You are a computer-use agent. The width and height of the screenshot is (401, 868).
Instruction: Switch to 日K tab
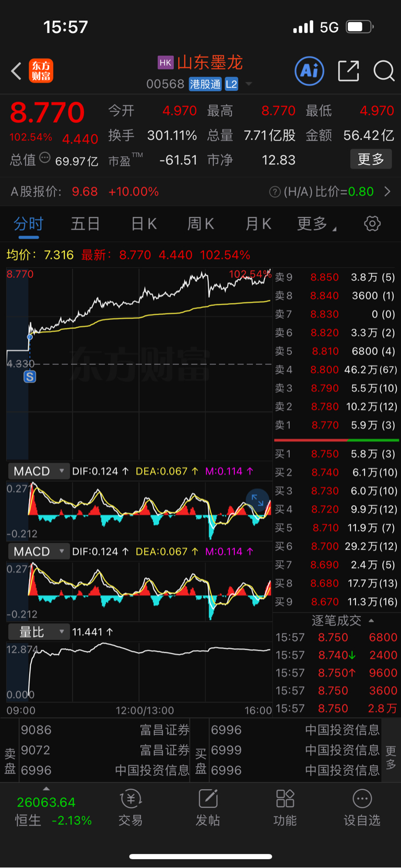(144, 224)
